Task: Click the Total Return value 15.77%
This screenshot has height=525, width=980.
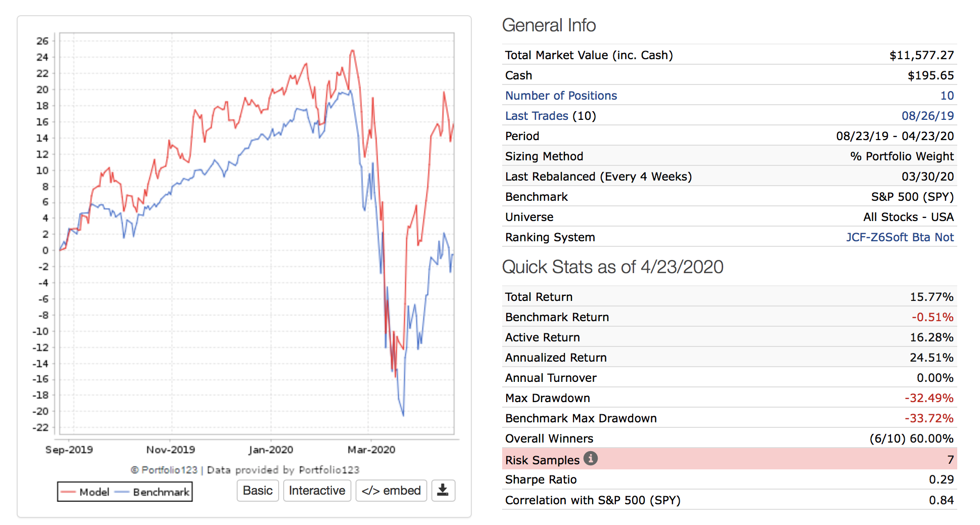Action: 931,297
